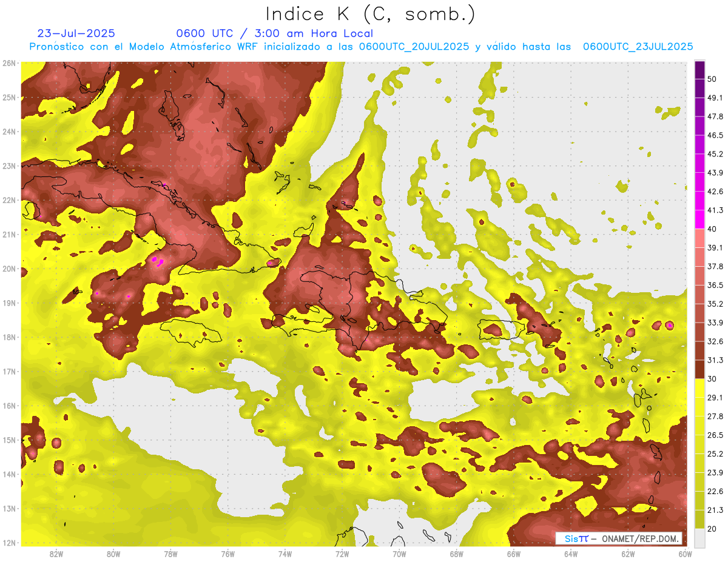Select the "20N" latitude label
The image size is (728, 562).
pos(8,269)
